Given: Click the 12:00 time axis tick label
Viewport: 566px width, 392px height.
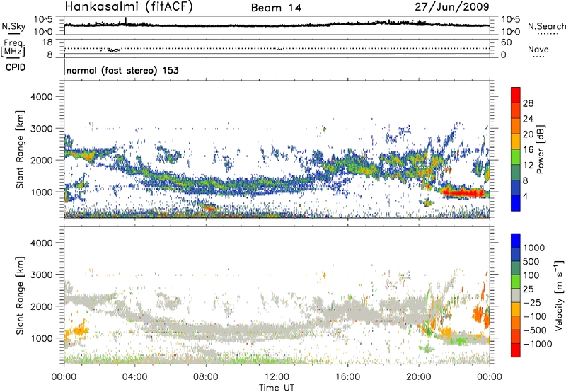Looking at the screenshot, I should [x=277, y=377].
